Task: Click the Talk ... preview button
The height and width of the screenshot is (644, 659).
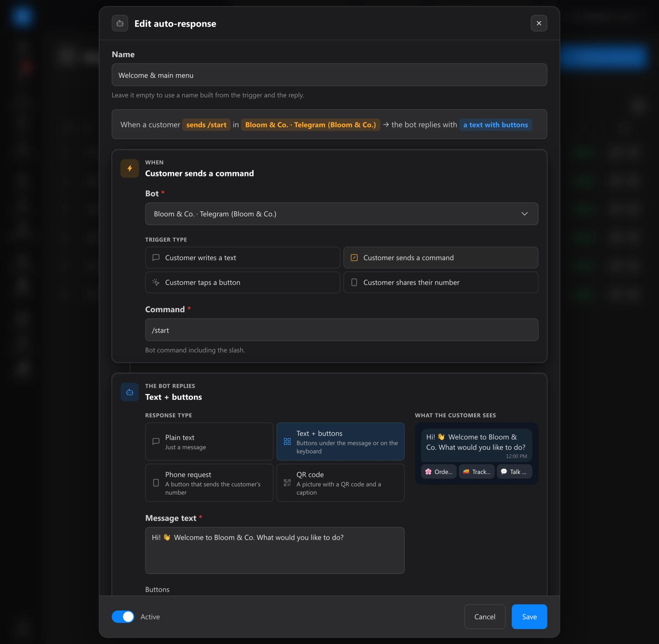Action: 514,471
